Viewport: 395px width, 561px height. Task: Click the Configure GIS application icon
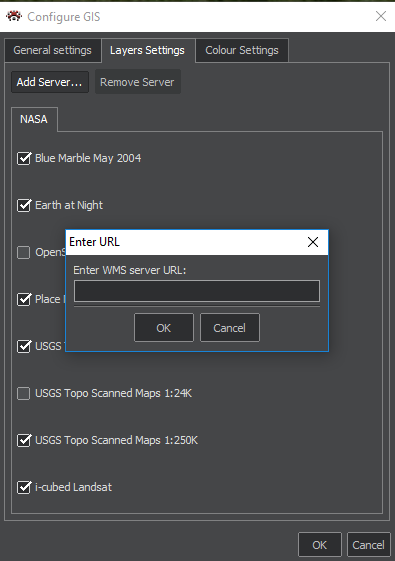[x=14, y=16]
